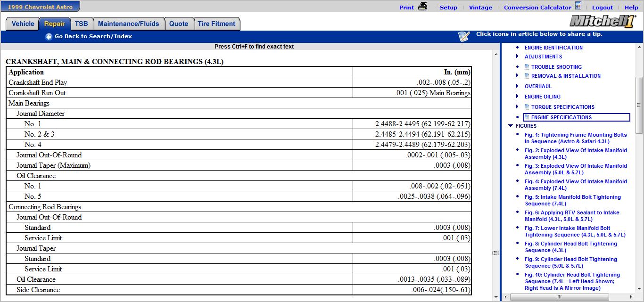Click Go Back to Search/Index
This screenshot has height=302, width=644.
(93, 36)
